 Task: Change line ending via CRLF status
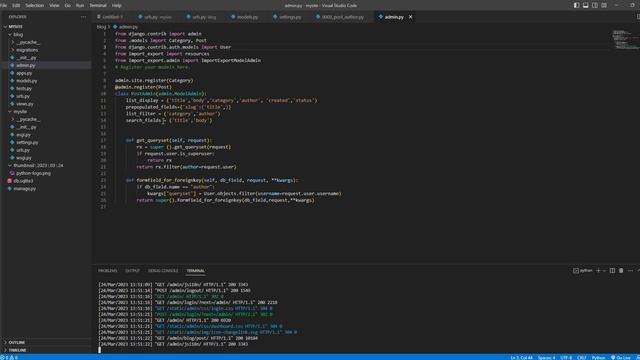point(582,357)
